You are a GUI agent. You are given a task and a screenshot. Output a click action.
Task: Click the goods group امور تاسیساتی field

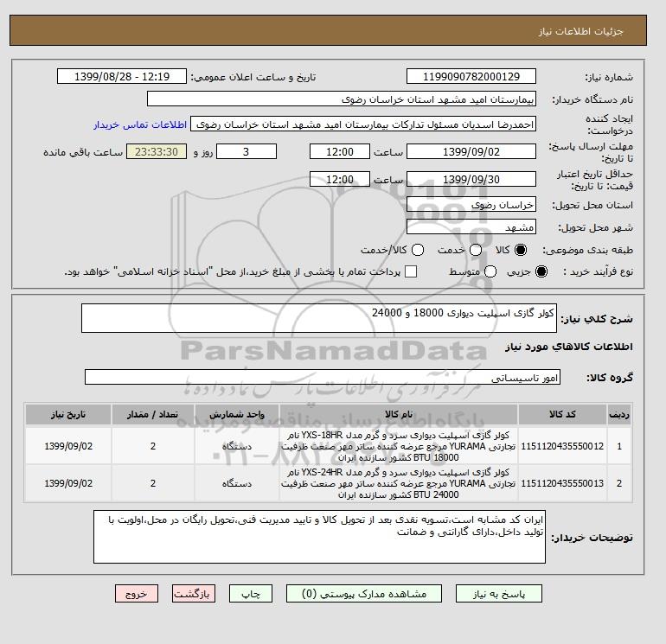tap(323, 377)
